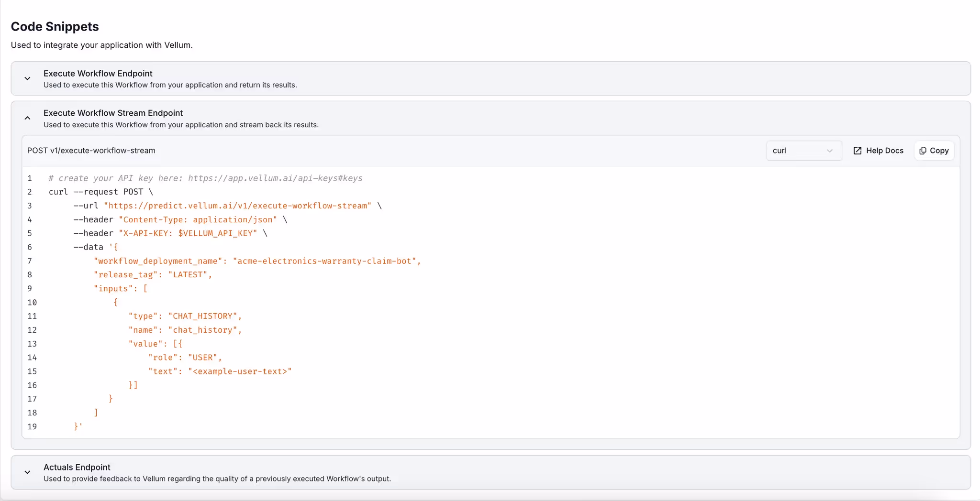Click the "workflow_deployment_name" key
The height and width of the screenshot is (501, 980).
158,261
